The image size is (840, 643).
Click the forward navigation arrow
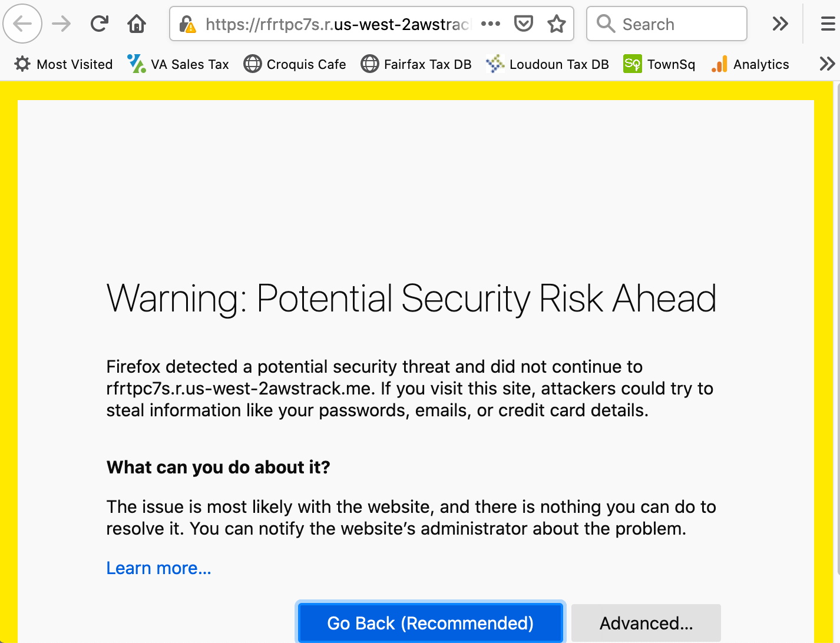(60, 24)
